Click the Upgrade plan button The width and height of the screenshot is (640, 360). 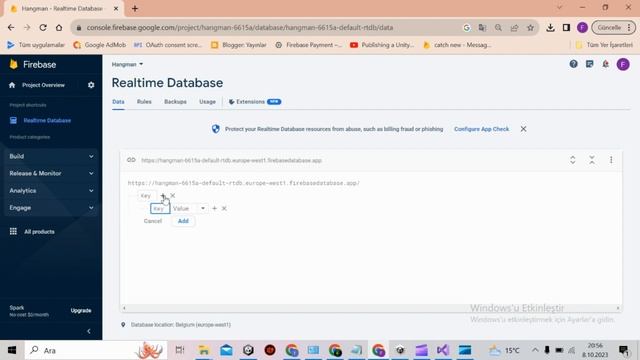tap(81, 311)
